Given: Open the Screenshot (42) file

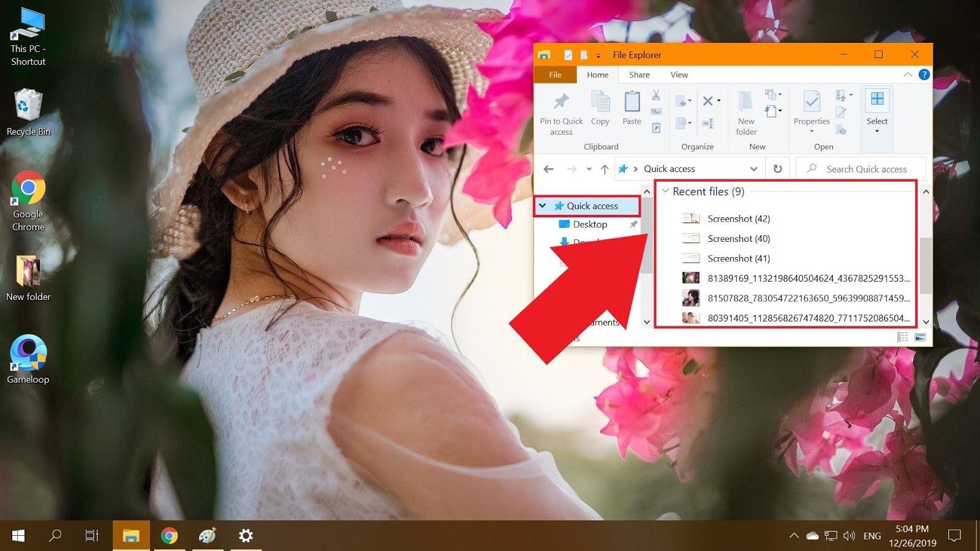Looking at the screenshot, I should tap(738, 218).
